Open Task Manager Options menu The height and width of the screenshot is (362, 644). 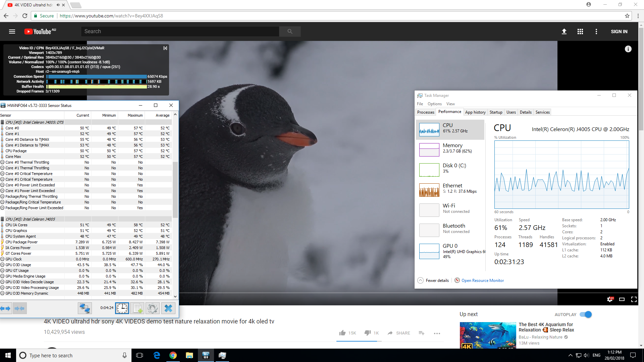pos(434,104)
